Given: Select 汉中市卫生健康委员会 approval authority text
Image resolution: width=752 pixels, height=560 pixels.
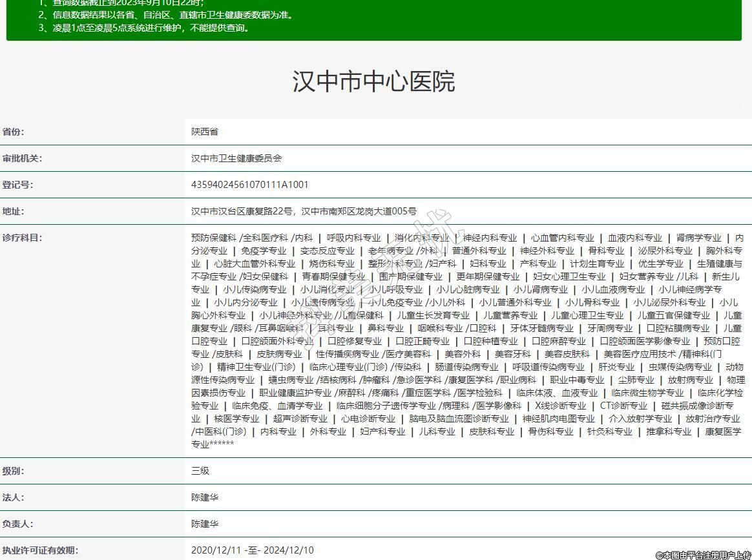Looking at the screenshot, I should click(236, 158).
